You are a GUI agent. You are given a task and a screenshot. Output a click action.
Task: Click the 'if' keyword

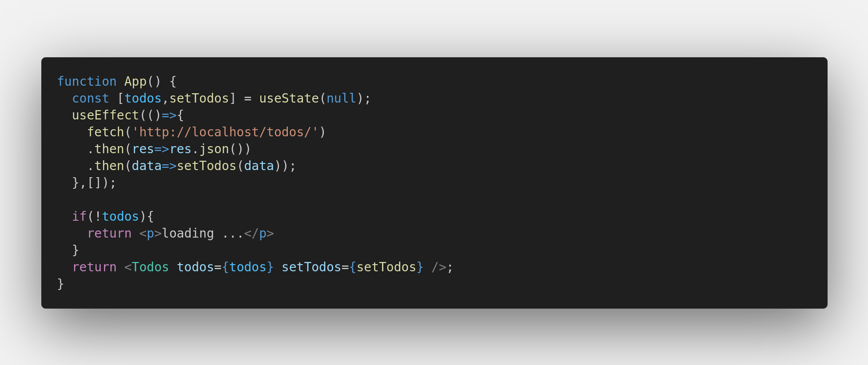(80, 216)
